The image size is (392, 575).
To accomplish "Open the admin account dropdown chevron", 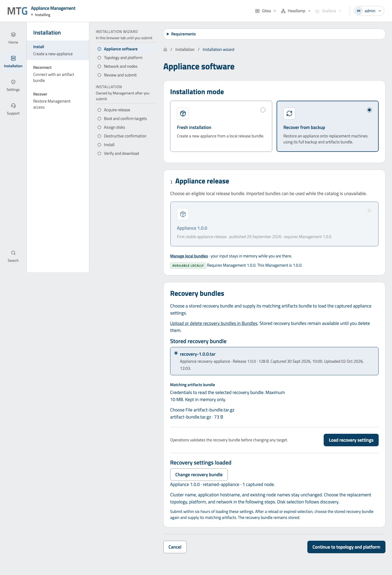I will click(380, 11).
